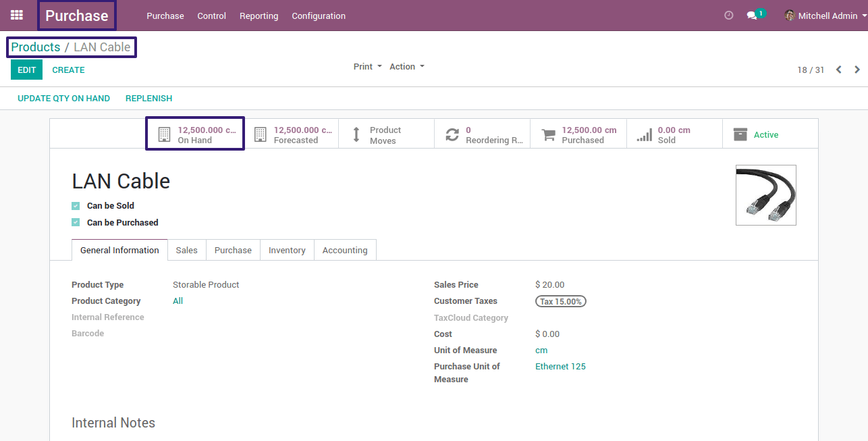Viewport: 868px width, 441px height.
Task: Click the Forecasted building icon
Action: [x=261, y=134]
